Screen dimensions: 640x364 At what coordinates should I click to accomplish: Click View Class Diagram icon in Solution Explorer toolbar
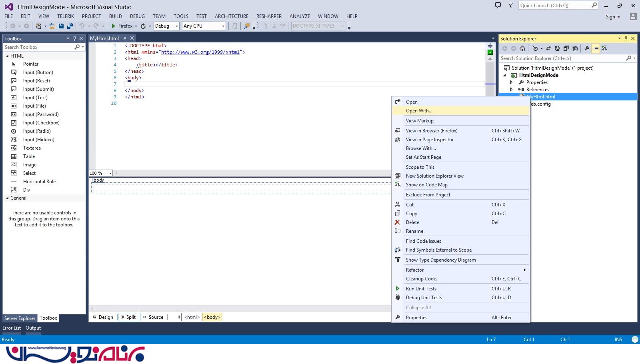click(604, 48)
